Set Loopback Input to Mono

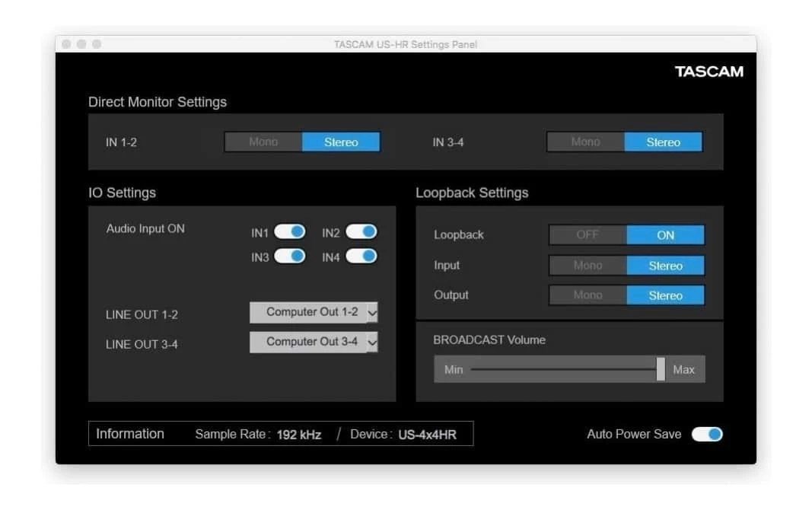tap(588, 266)
